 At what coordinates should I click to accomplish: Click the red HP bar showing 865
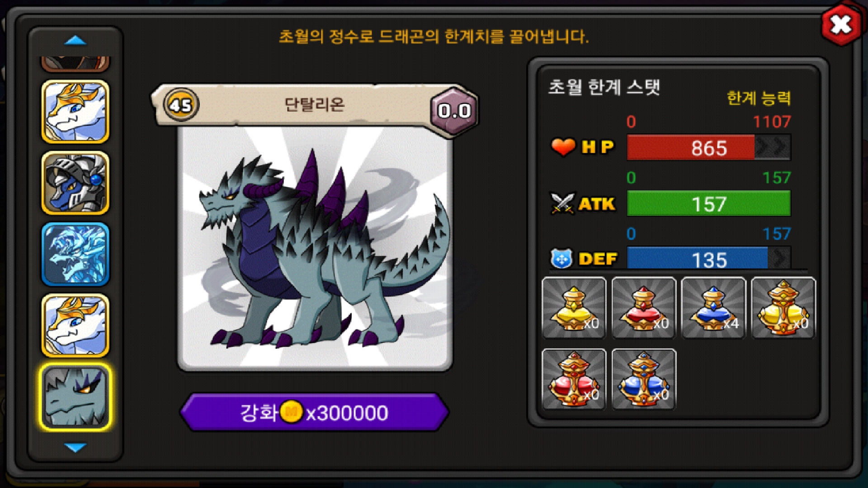pos(709,148)
